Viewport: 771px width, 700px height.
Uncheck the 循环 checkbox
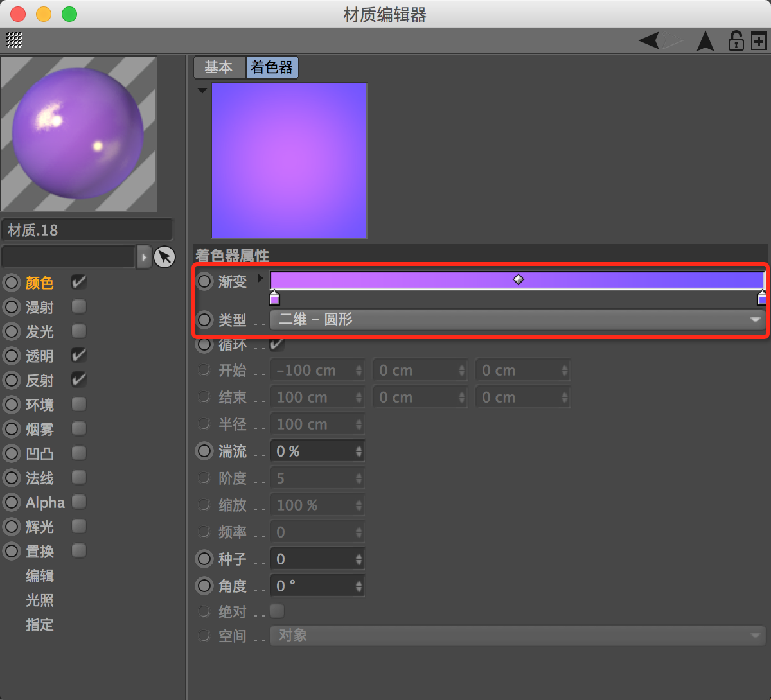coord(277,344)
